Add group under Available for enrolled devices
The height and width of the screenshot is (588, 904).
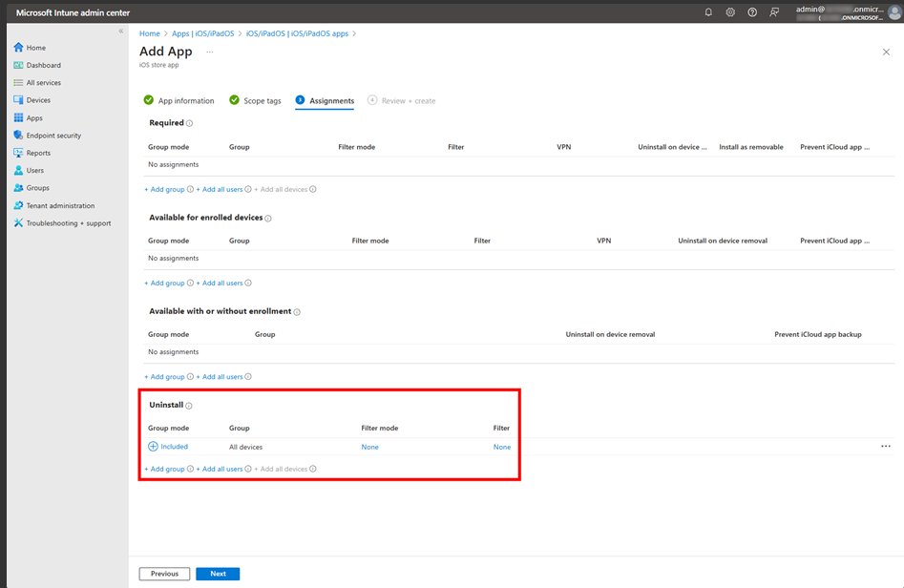164,283
